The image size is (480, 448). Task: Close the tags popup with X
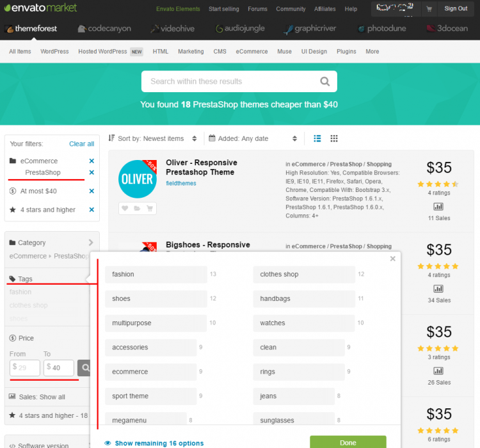tap(392, 259)
